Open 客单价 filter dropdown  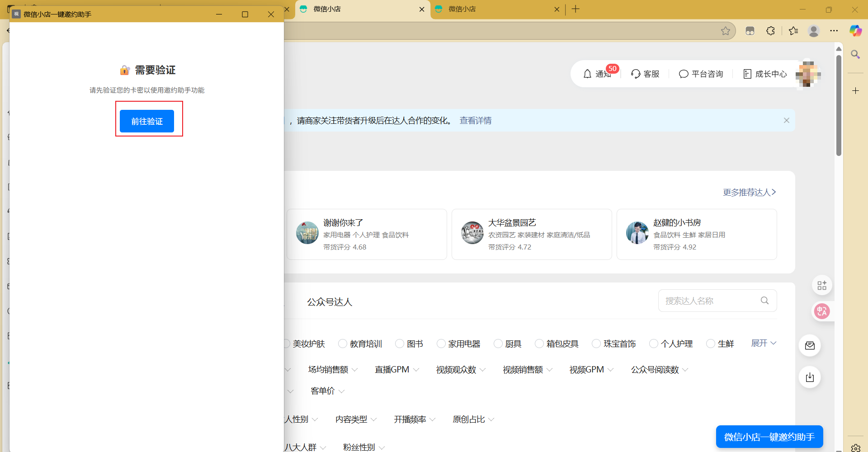tap(327, 391)
